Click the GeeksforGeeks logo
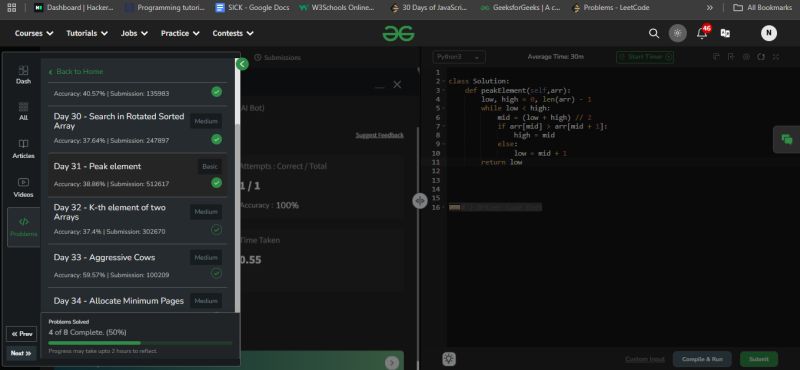This screenshot has height=370, width=800. pyautogui.click(x=398, y=33)
